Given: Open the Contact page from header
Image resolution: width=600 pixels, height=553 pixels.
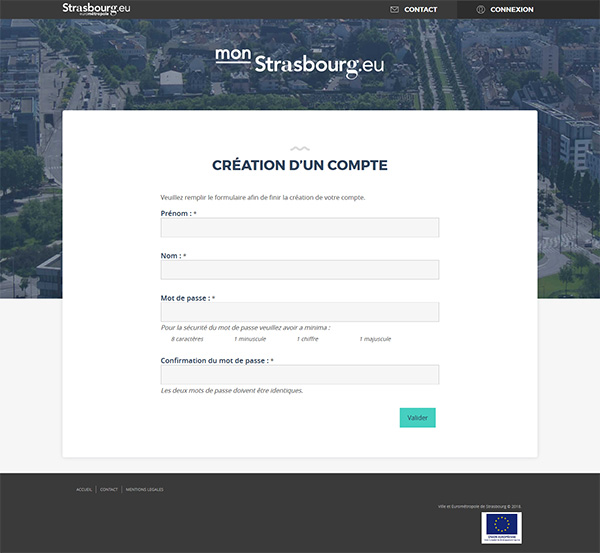Looking at the screenshot, I should click(421, 10).
